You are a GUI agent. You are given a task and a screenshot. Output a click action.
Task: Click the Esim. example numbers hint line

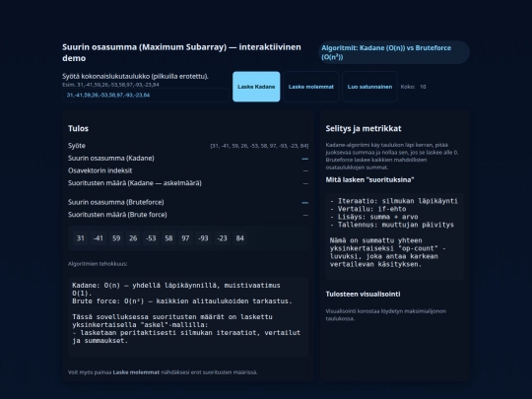click(x=110, y=85)
